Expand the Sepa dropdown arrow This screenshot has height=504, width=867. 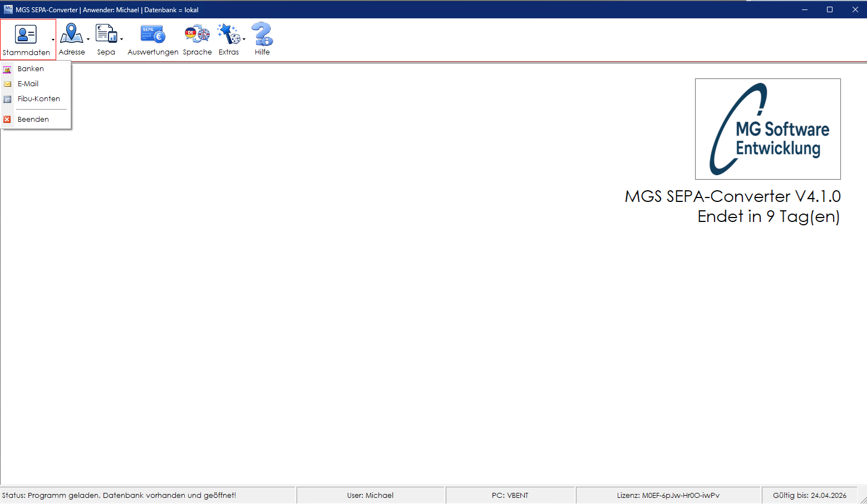(x=121, y=39)
